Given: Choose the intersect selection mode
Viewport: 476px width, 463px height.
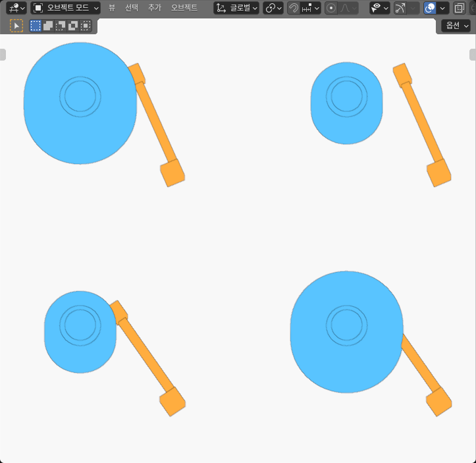Looking at the screenshot, I should 86,26.
